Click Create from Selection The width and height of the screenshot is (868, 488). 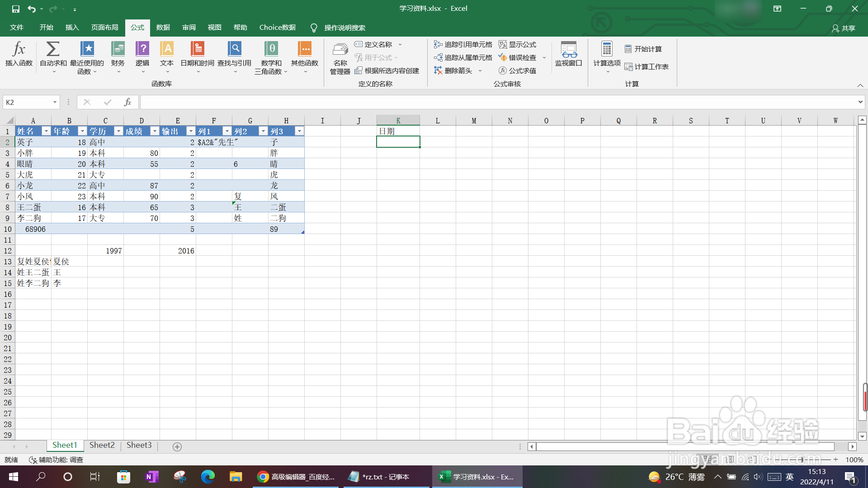pyautogui.click(x=387, y=70)
